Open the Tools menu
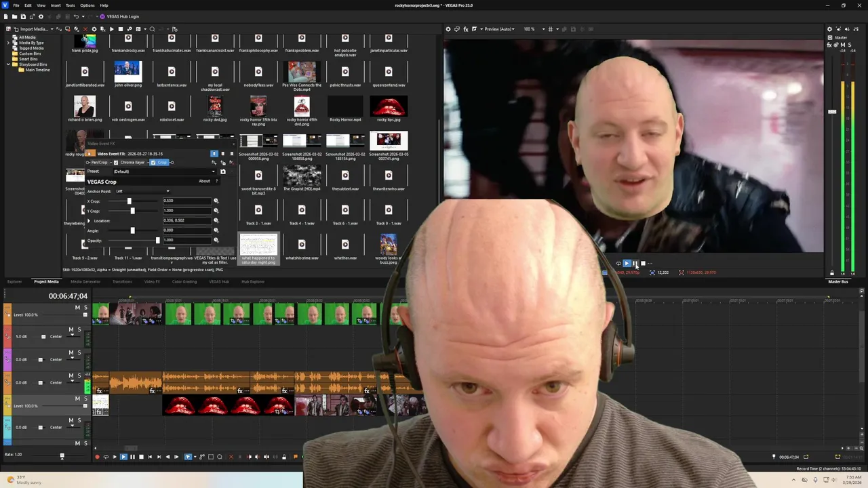868x488 pixels. (x=71, y=5)
